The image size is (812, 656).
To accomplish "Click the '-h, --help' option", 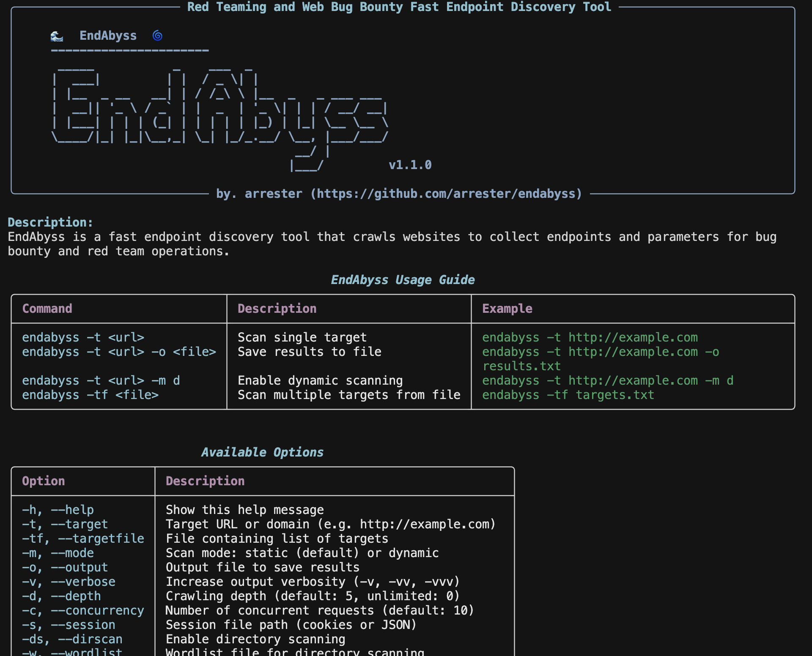I will pyautogui.click(x=58, y=510).
